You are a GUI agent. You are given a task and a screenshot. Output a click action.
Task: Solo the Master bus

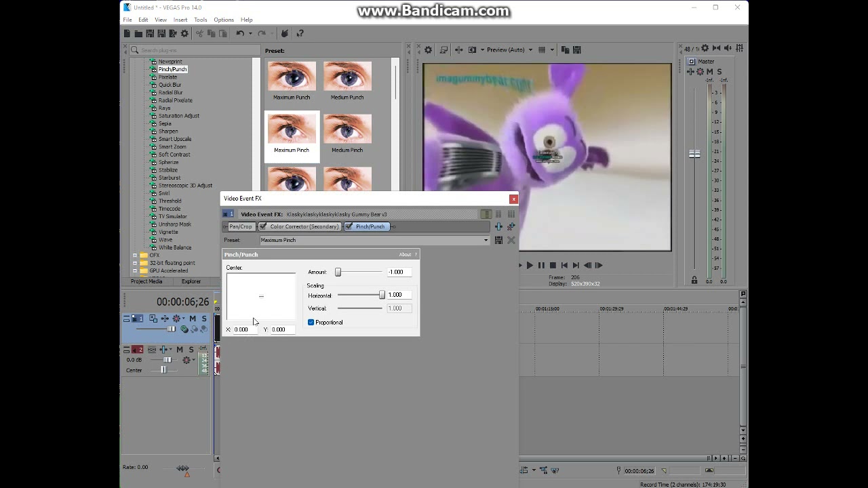click(719, 72)
